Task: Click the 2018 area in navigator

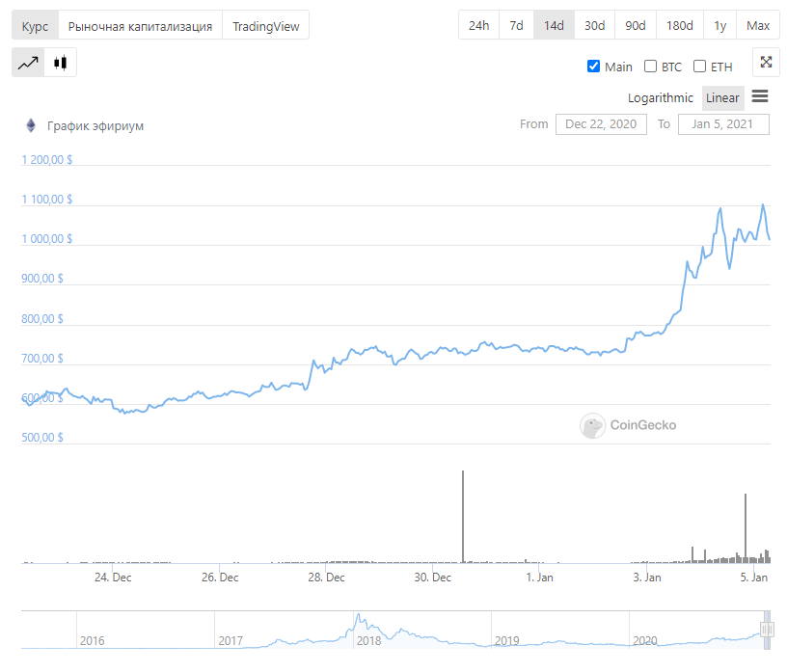Action: pos(368,641)
